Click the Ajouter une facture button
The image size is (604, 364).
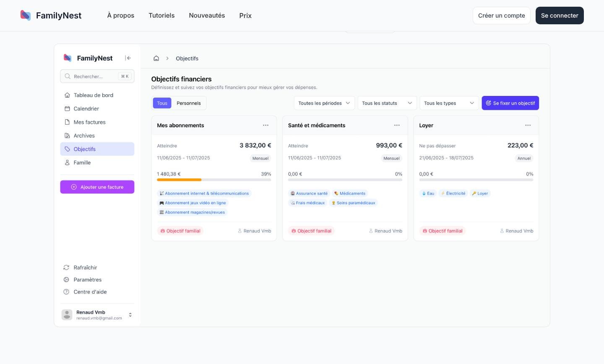click(97, 187)
